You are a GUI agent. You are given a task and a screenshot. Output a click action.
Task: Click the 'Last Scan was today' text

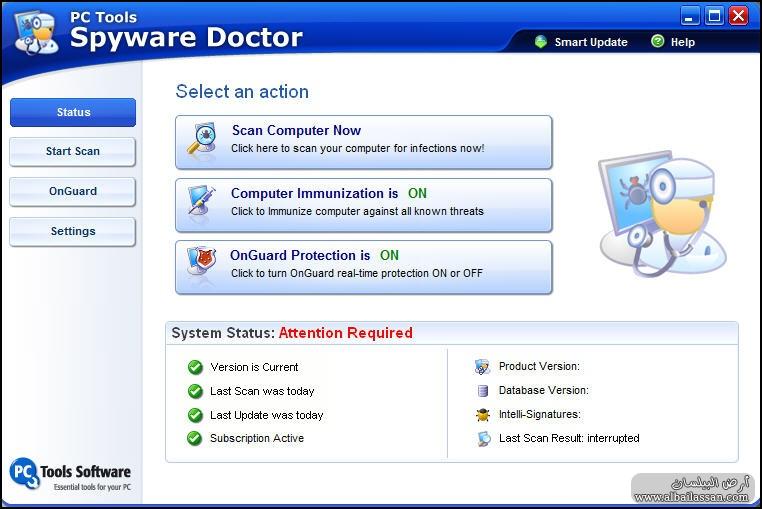coord(262,391)
